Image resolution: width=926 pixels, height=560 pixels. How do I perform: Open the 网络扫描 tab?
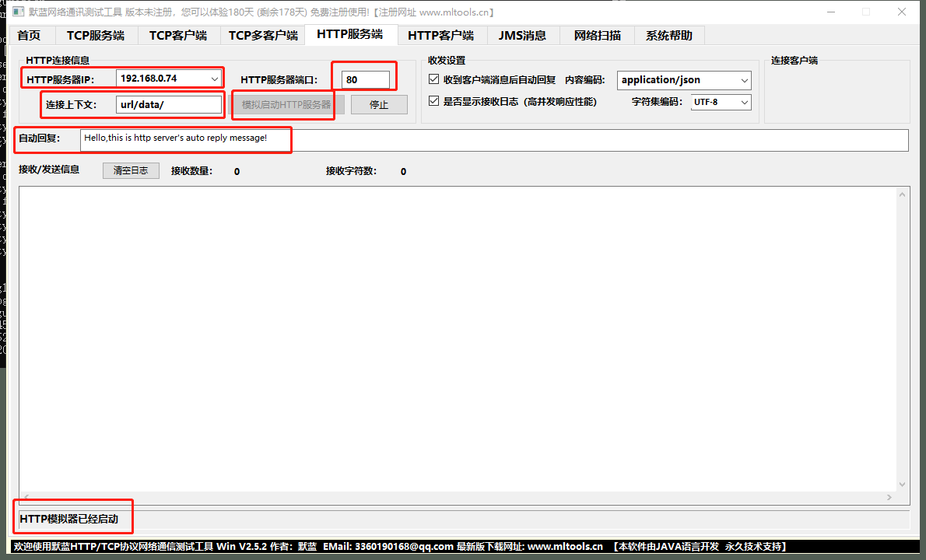(x=597, y=36)
